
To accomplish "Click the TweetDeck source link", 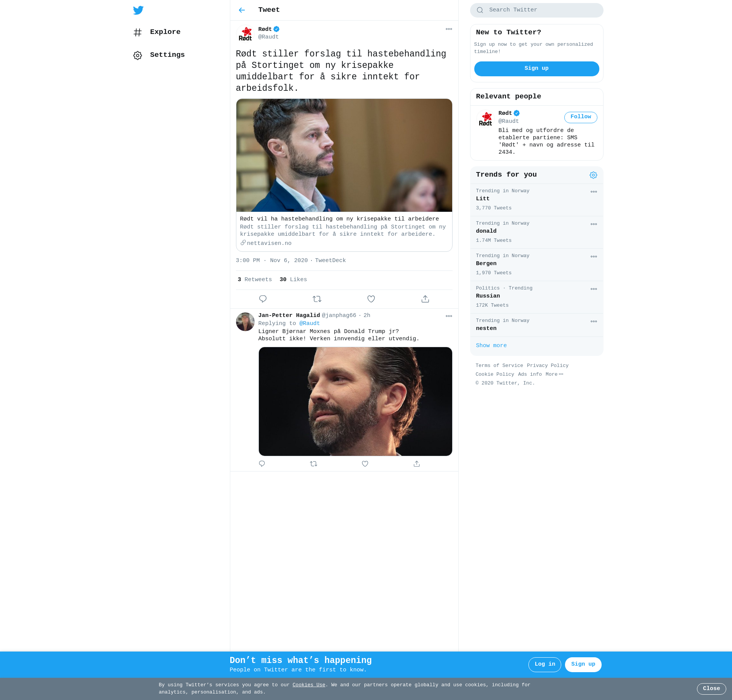I will pos(330,261).
